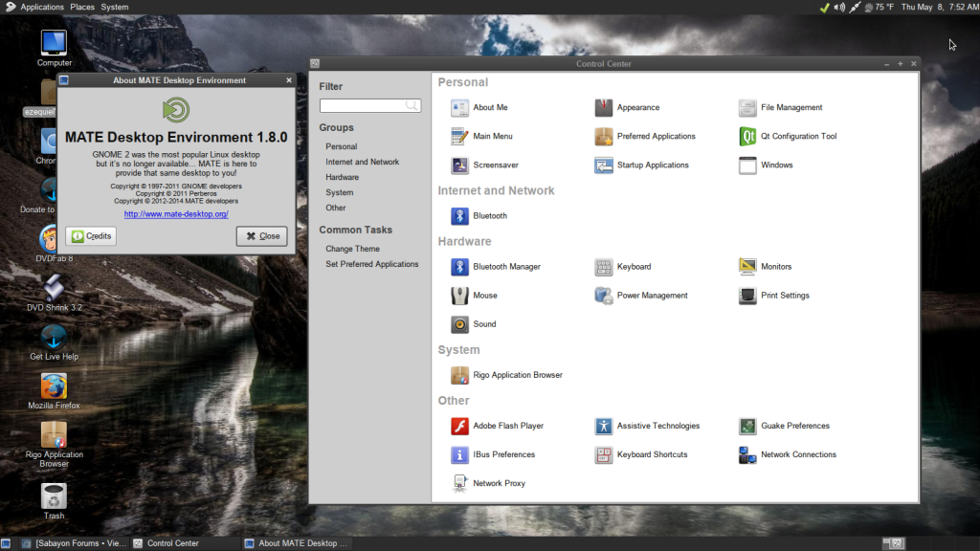Jump to the Personal group

coord(342,146)
